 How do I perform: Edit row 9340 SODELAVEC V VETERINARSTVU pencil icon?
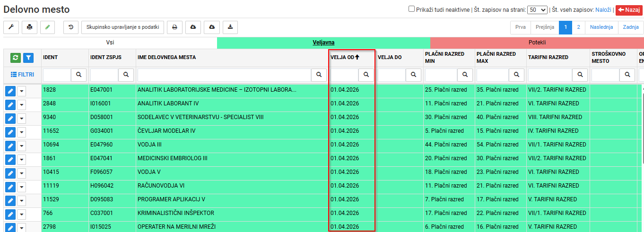[x=10, y=119]
